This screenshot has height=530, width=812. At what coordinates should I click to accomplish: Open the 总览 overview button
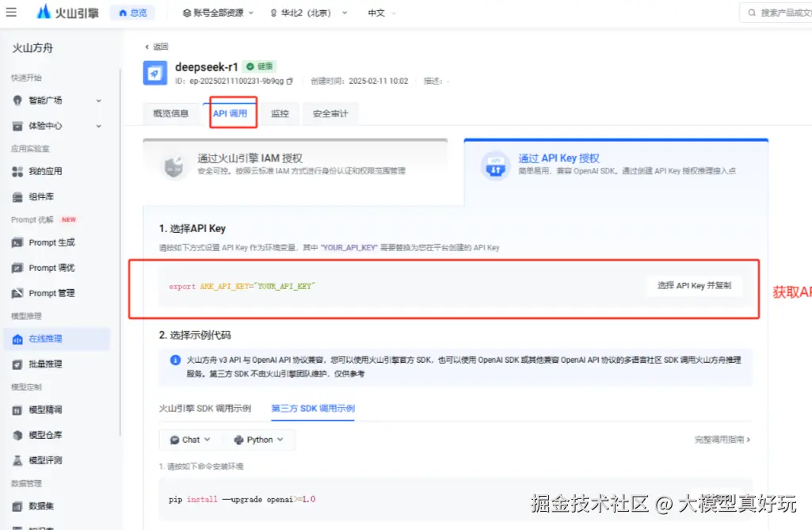pyautogui.click(x=133, y=13)
